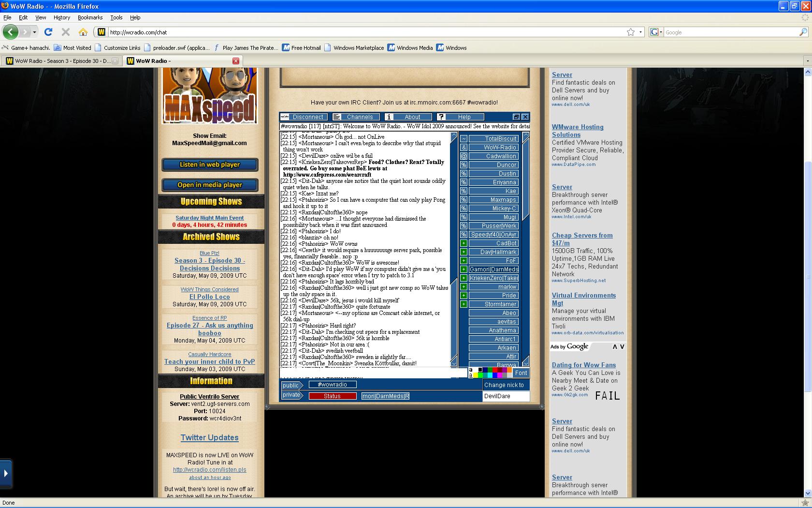Go back with the green Back arrow
The image size is (812, 508).
(10, 32)
